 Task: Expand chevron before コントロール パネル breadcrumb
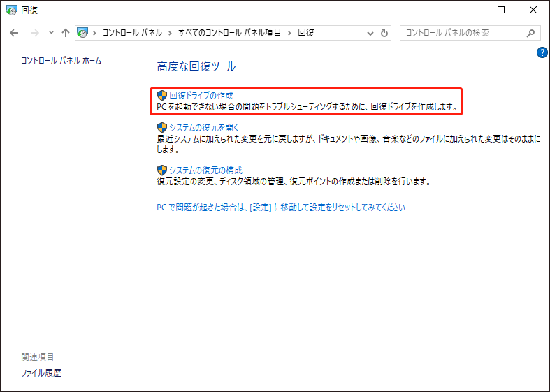pos(94,33)
